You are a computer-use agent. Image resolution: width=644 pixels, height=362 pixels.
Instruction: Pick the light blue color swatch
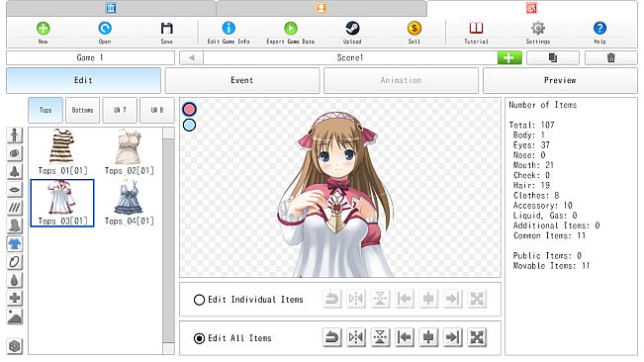(x=189, y=125)
